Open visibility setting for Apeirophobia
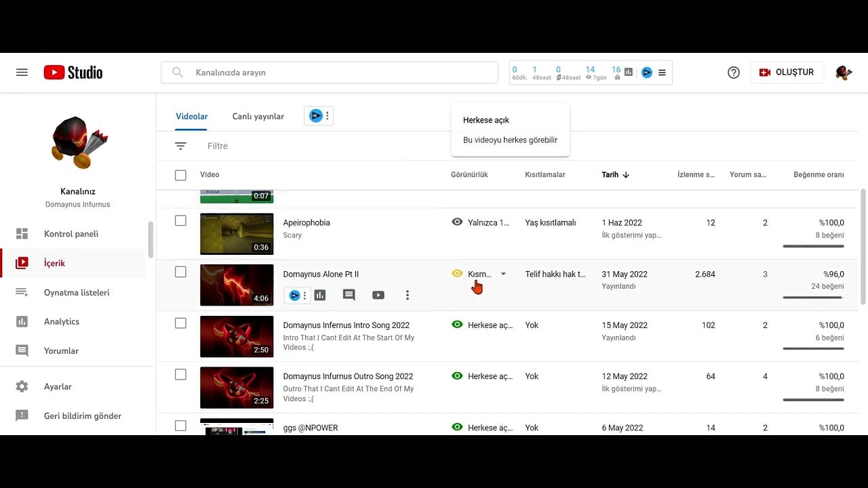This screenshot has height=488, width=868. 481,222
